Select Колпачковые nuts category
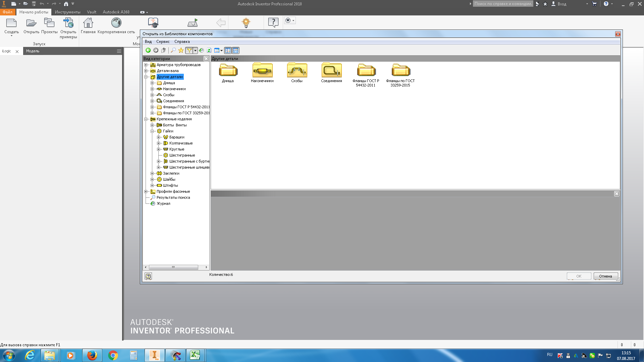This screenshot has width=644, height=362. (181, 143)
